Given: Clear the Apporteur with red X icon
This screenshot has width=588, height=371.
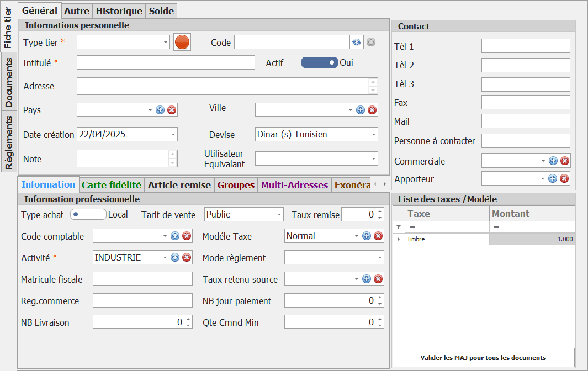Looking at the screenshot, I should [x=564, y=178].
